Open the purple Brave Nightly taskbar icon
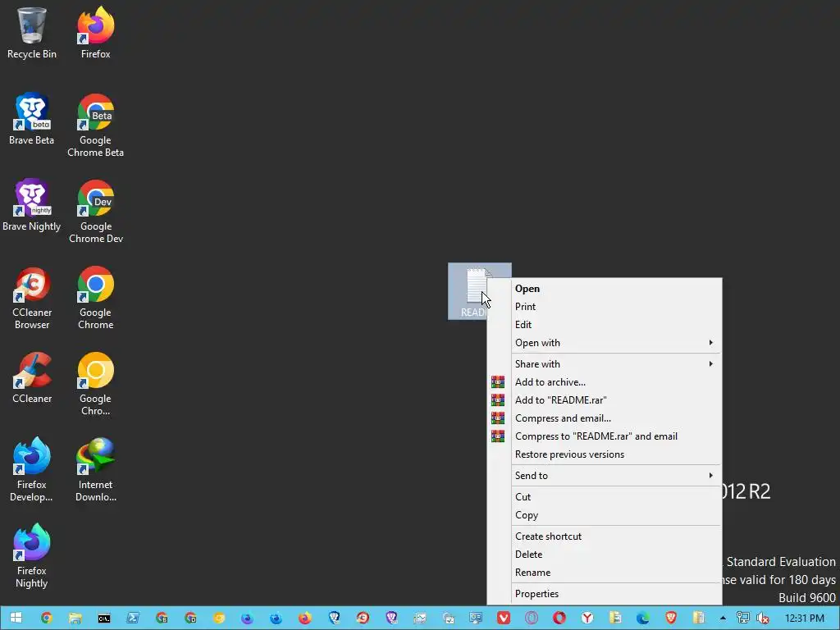 pos(391,619)
